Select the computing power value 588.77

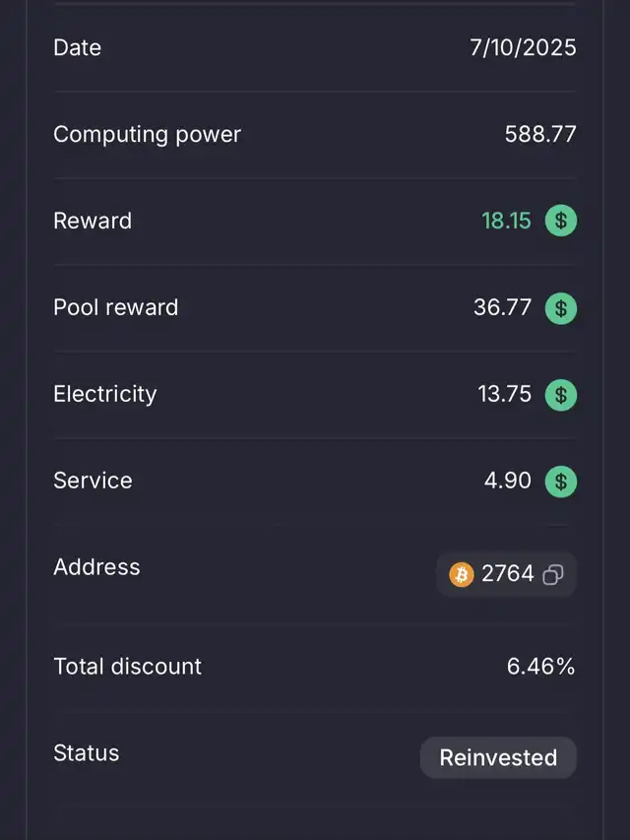tap(540, 134)
